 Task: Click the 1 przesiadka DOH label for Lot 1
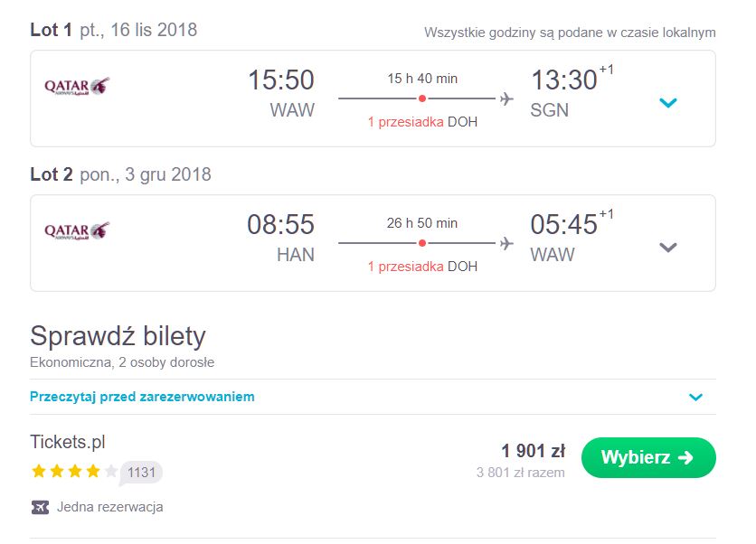(422, 122)
